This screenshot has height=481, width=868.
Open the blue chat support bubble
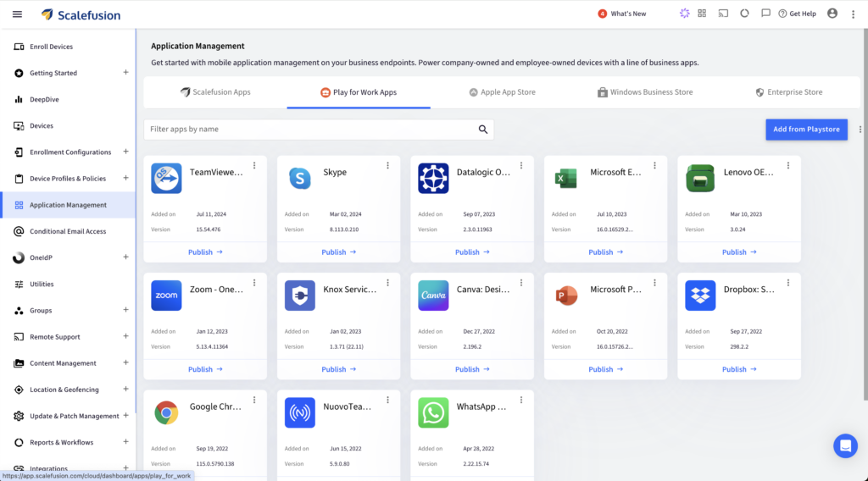845,445
